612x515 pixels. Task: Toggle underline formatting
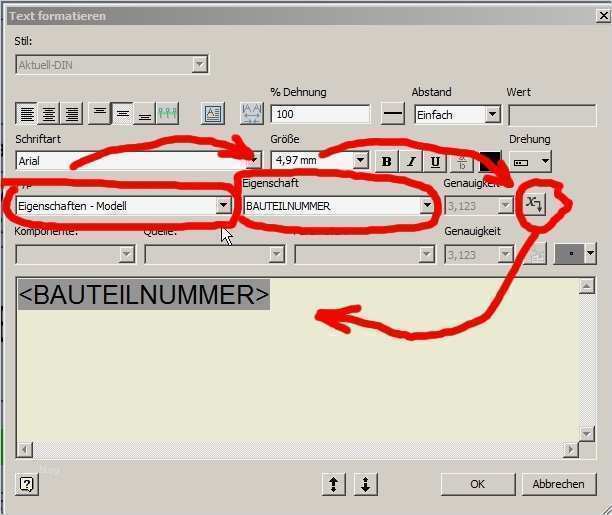(435, 161)
